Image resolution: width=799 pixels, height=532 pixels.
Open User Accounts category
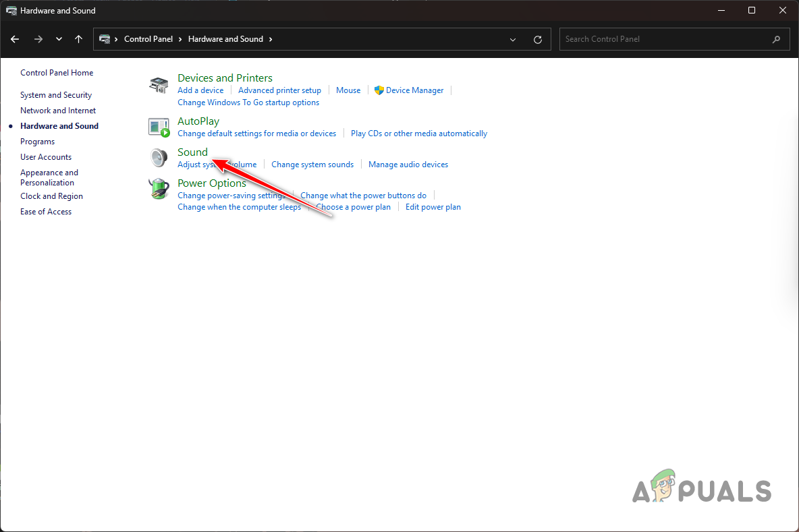coord(46,157)
